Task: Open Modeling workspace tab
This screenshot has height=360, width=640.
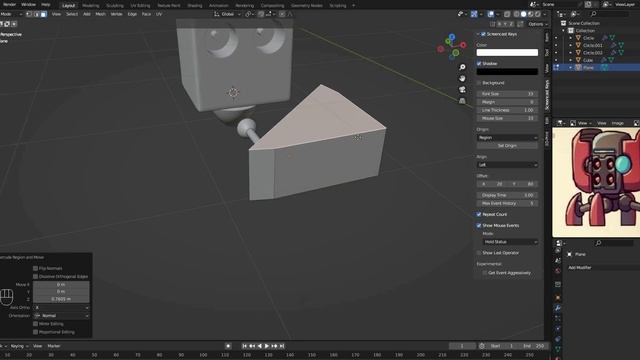Action: 91,6
